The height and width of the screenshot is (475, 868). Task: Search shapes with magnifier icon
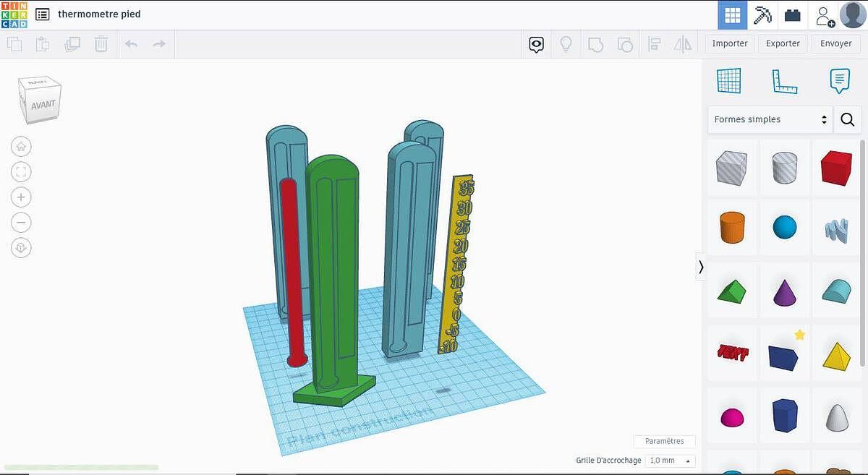pyautogui.click(x=848, y=119)
